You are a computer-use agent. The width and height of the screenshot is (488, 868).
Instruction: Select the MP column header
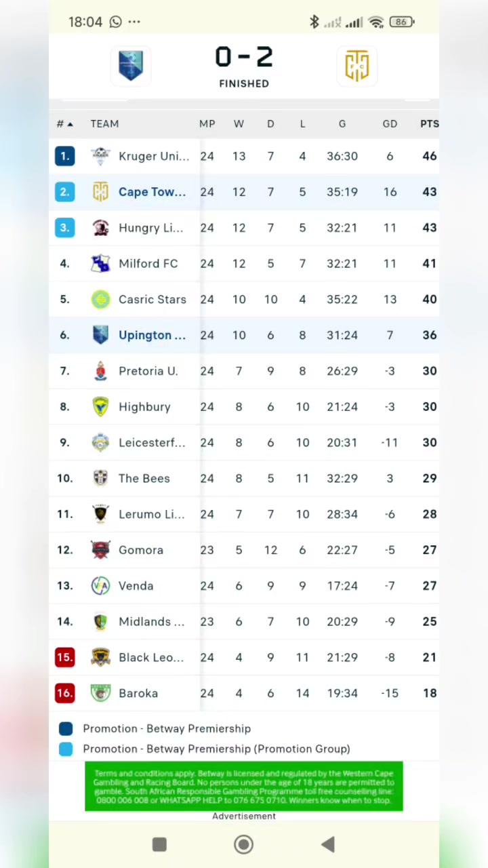point(207,123)
